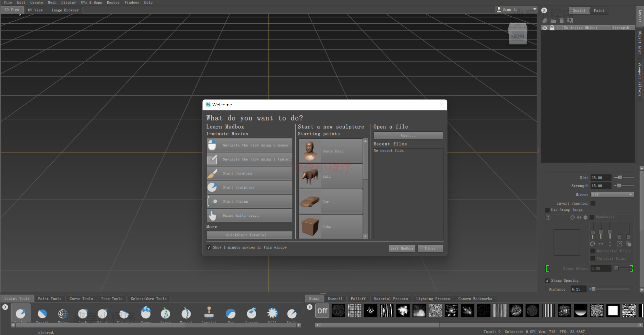Click the layer folder icon in Layers panel
This screenshot has width=644, height=335.
pos(553,21)
